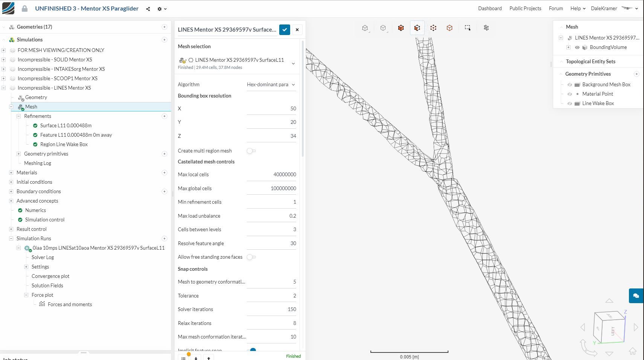Close the mesh settings panel
Viewport: 644px width, 360px height.
[297, 30]
